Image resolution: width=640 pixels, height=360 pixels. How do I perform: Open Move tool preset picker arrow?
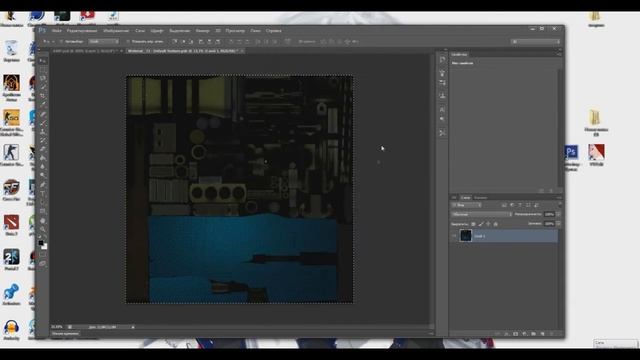click(52, 42)
